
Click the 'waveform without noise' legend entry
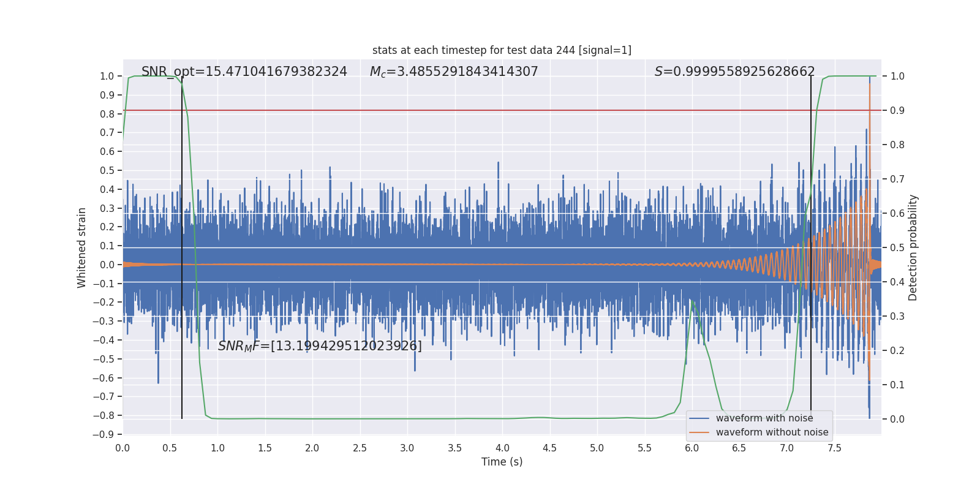pyautogui.click(x=772, y=432)
